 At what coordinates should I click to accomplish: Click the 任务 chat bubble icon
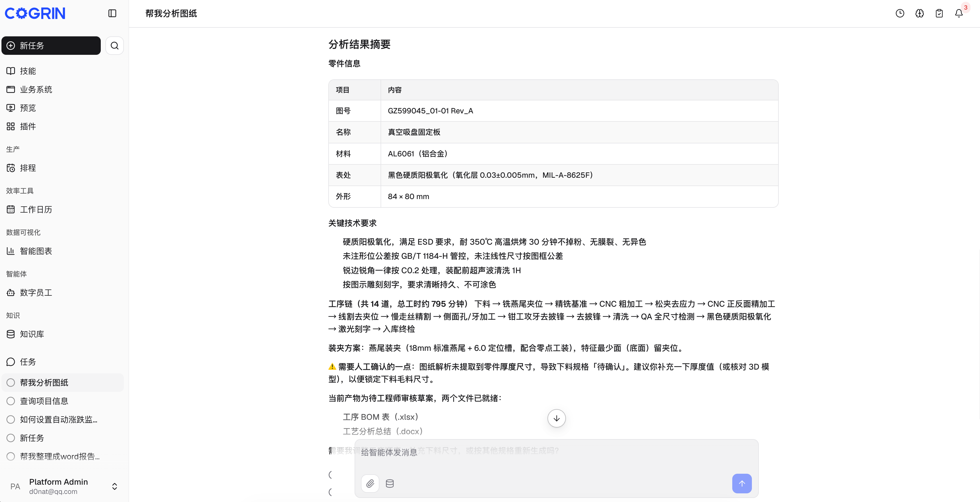(11, 362)
